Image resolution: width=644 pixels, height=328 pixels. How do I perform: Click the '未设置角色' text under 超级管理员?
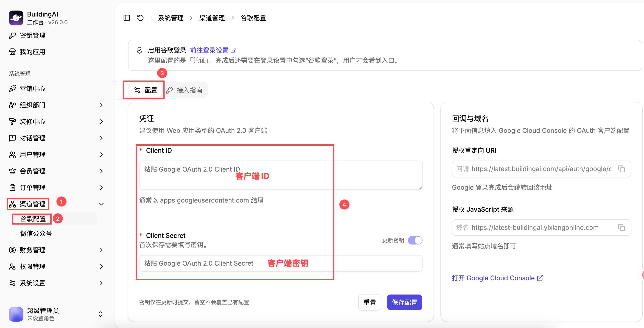click(41, 318)
